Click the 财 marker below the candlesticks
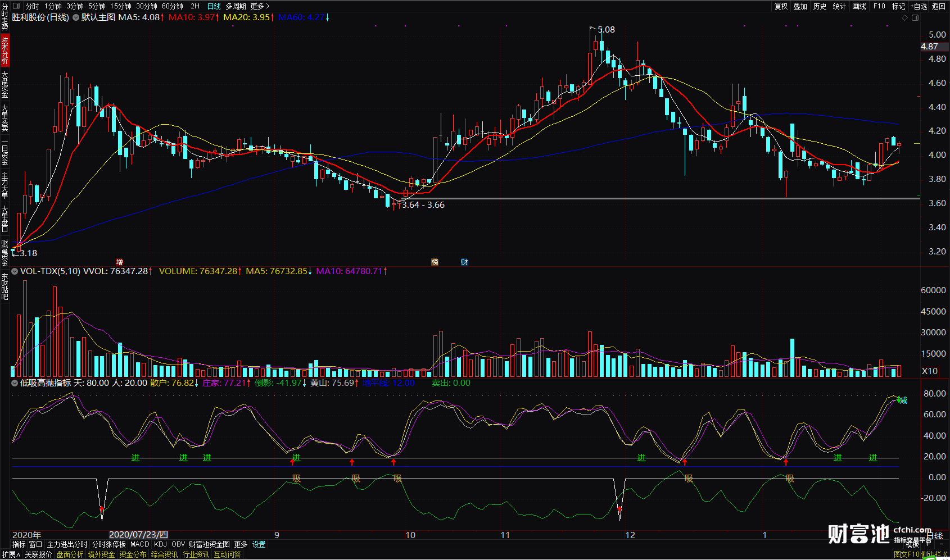The height and width of the screenshot is (560, 950). [464, 262]
